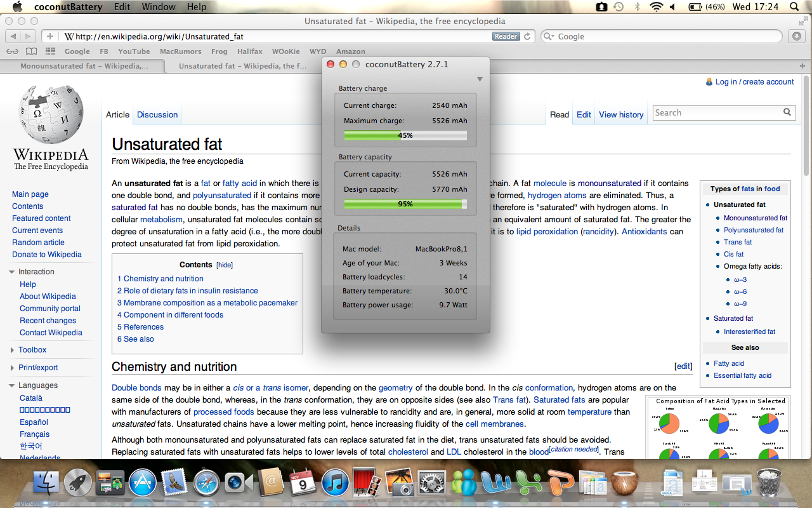
Task: Show Safari Top Sites grid icon
Action: 50,51
